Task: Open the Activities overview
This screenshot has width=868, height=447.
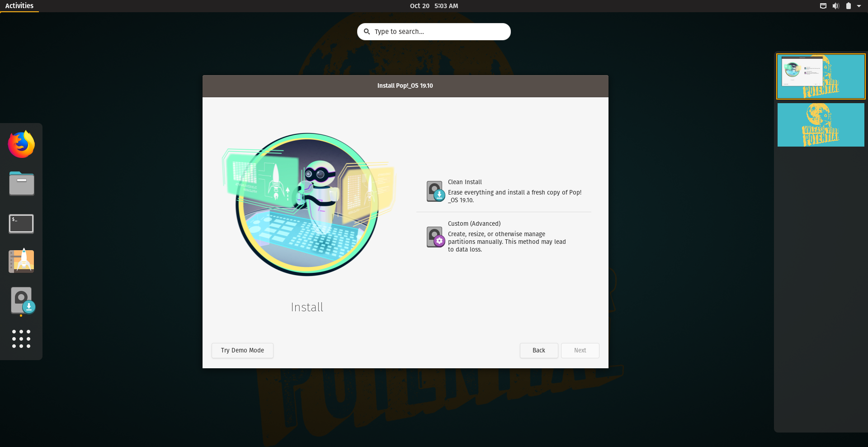Action: click(x=19, y=6)
